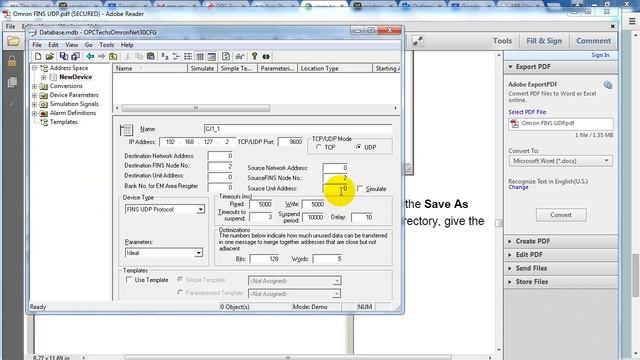Click the expand arrows icon in Adobe toolbar
Viewport: 640px width, 360px height.
(x=418, y=41)
